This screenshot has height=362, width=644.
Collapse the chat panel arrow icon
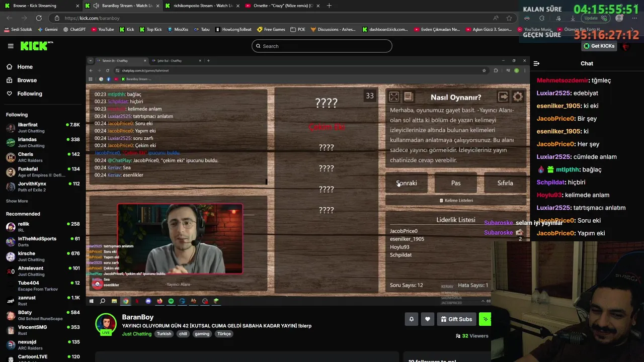pyautogui.click(x=536, y=63)
